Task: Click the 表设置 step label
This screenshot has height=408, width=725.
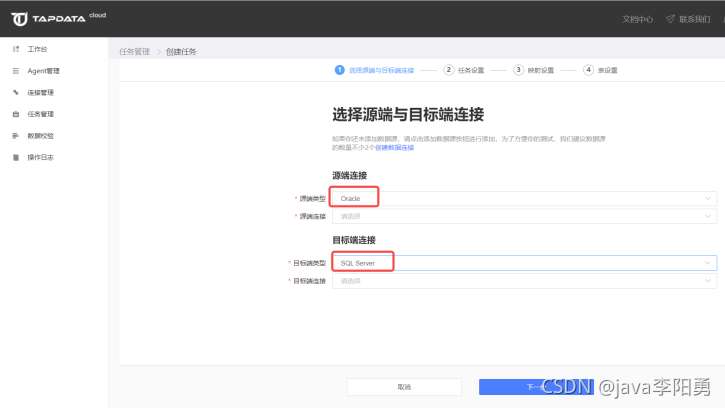Action: 608,70
